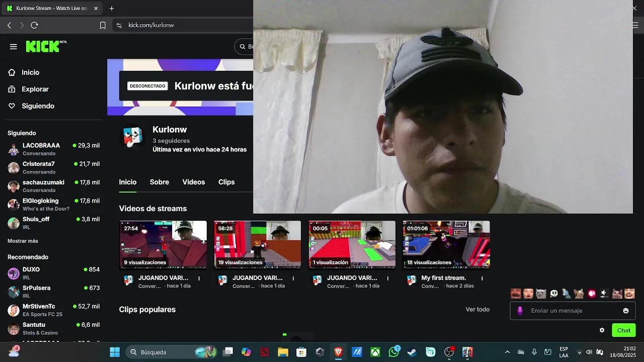
Task: Click the purple microphone icon in chat
Action: tap(520, 311)
